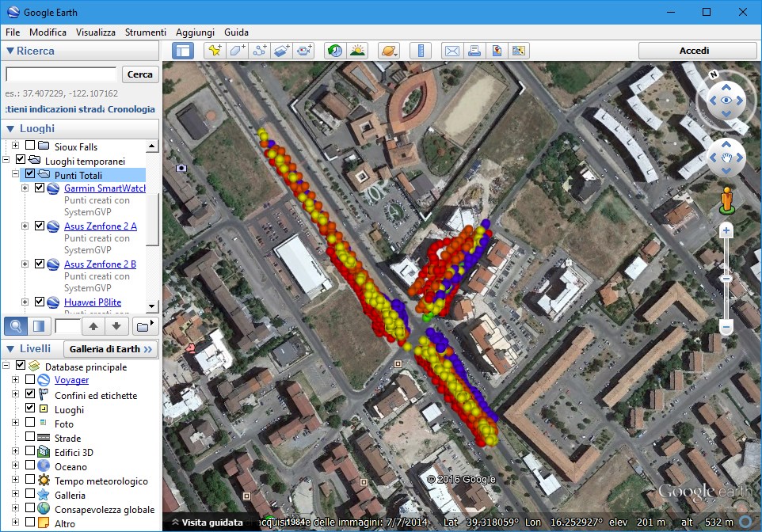Open the Aggiungi menu
This screenshot has width=762, height=532.
click(x=195, y=32)
